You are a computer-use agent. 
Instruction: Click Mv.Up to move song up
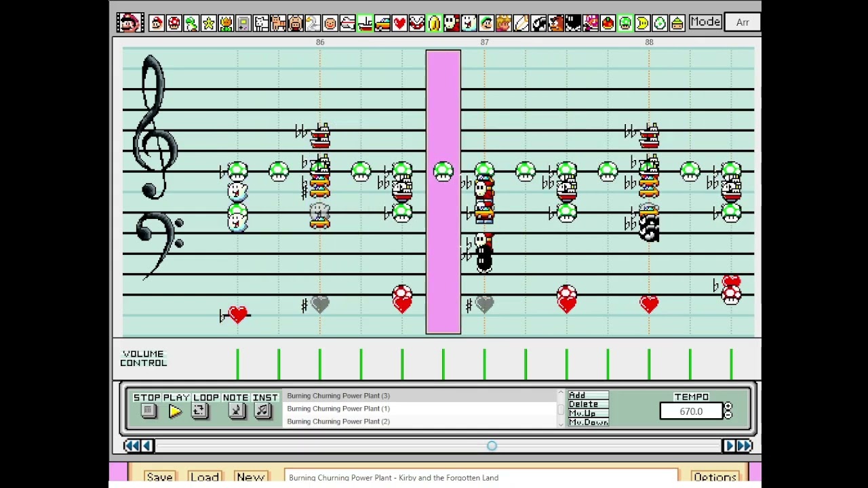[588, 413]
